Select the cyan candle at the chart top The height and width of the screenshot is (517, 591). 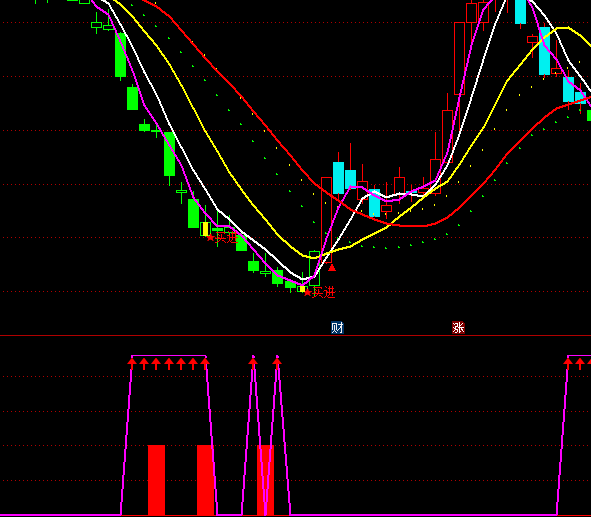(x=521, y=12)
